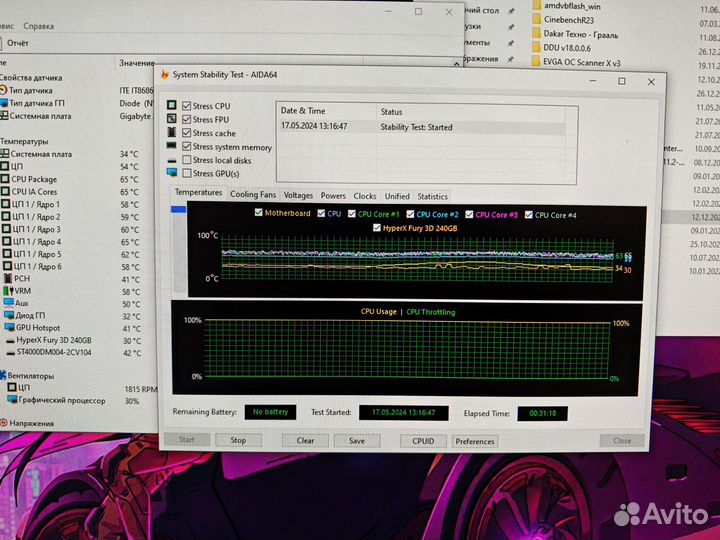
Task: Toggle CPU Core #2 graph checkbox
Action: 410,214
